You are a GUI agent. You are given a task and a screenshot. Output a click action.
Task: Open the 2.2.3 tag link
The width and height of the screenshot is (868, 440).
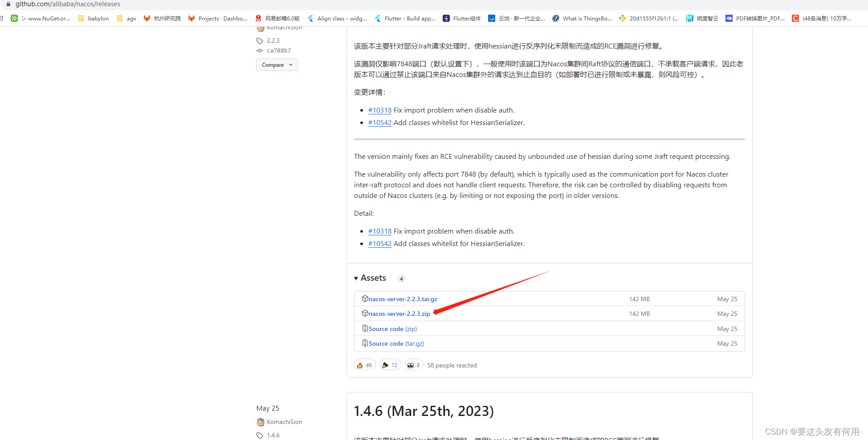click(x=273, y=40)
